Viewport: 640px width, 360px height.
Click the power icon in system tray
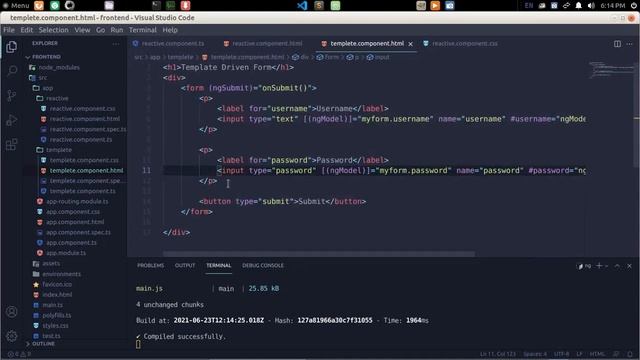coord(633,5)
